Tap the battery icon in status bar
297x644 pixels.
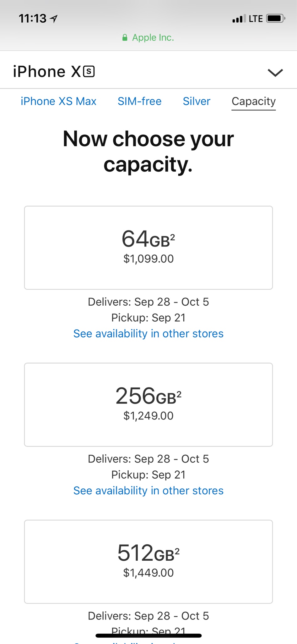pyautogui.click(x=275, y=19)
